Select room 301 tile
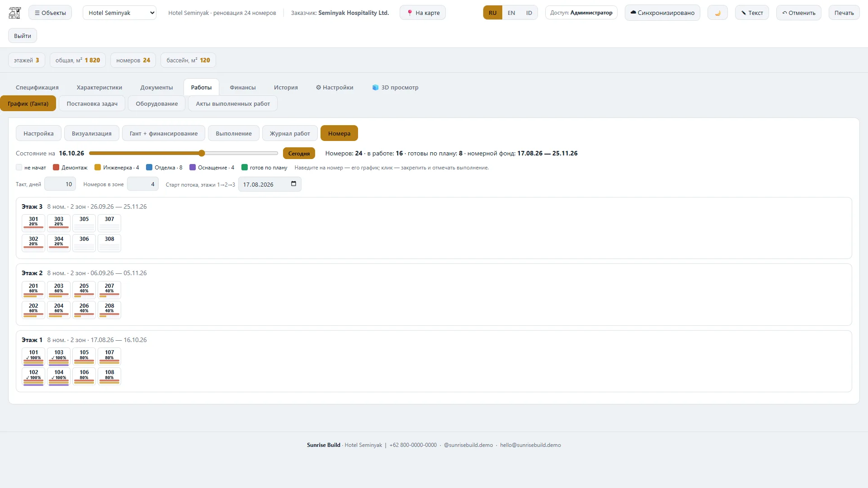Screen dimensions: 868x488 33,223
